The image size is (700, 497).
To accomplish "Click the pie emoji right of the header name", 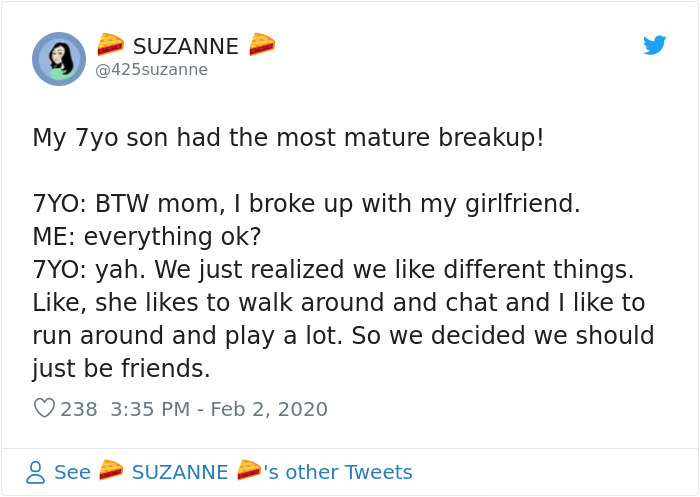I will click(x=262, y=45).
